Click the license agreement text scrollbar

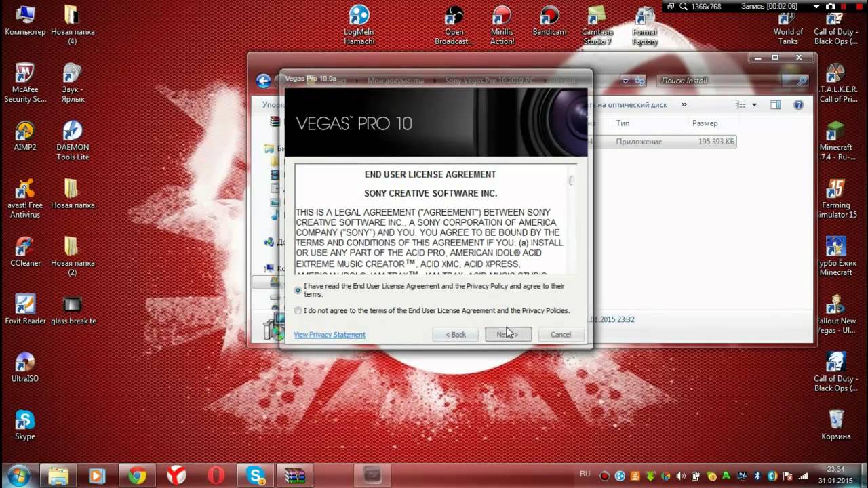pyautogui.click(x=572, y=180)
